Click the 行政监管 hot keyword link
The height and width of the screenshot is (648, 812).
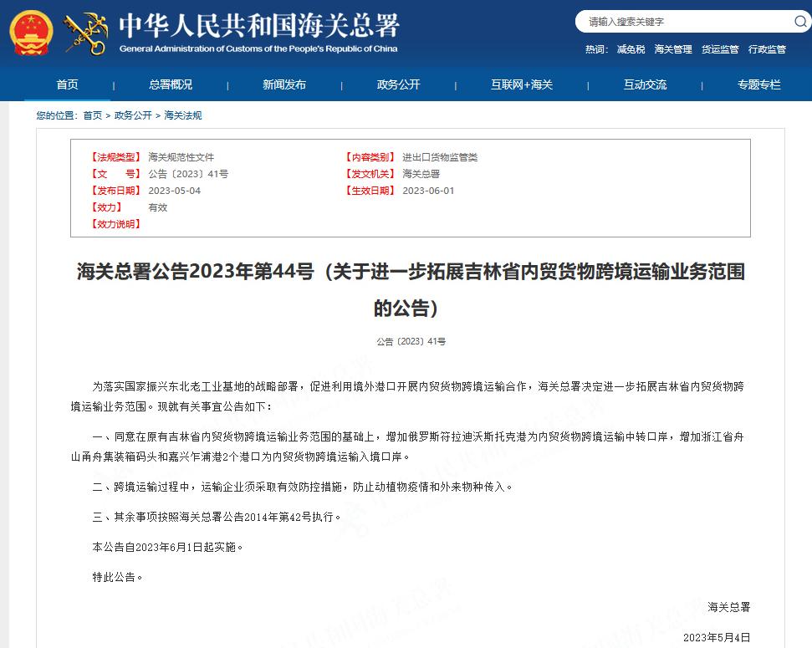767,49
